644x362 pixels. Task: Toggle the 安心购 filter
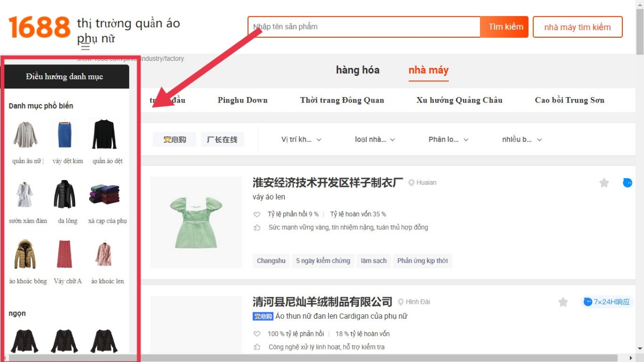(175, 139)
